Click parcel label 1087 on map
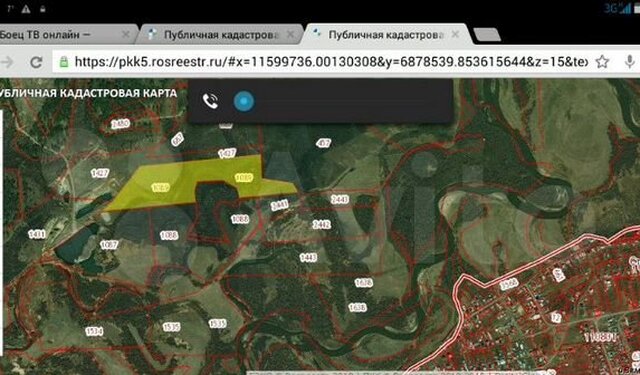Viewport: 640px width, 375px height. (109, 244)
